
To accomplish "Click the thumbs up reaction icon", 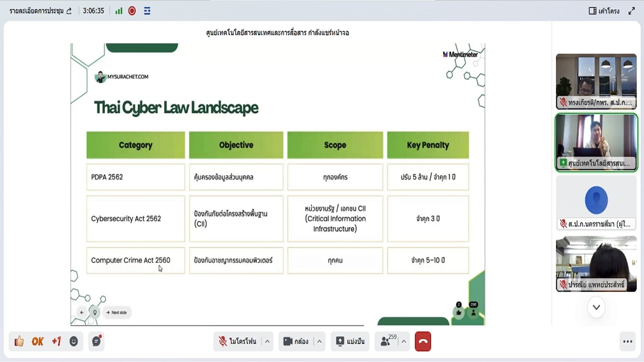I will click(19, 341).
